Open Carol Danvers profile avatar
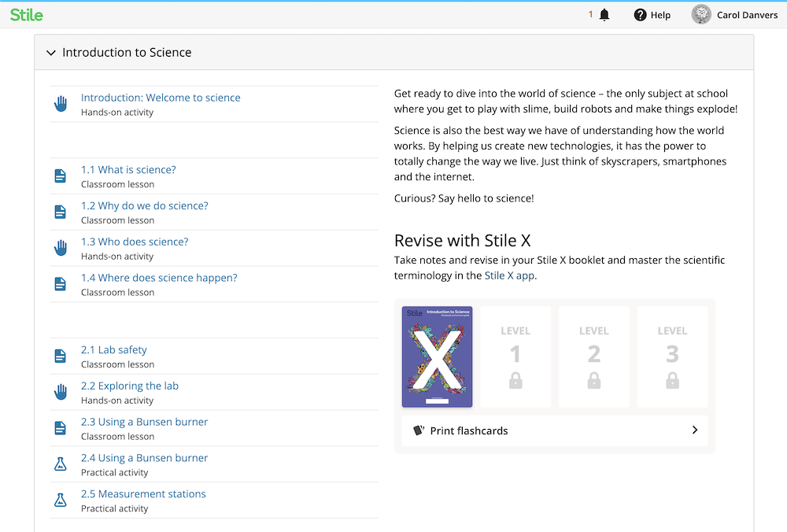Viewport: 787px width, 532px height. point(701,14)
